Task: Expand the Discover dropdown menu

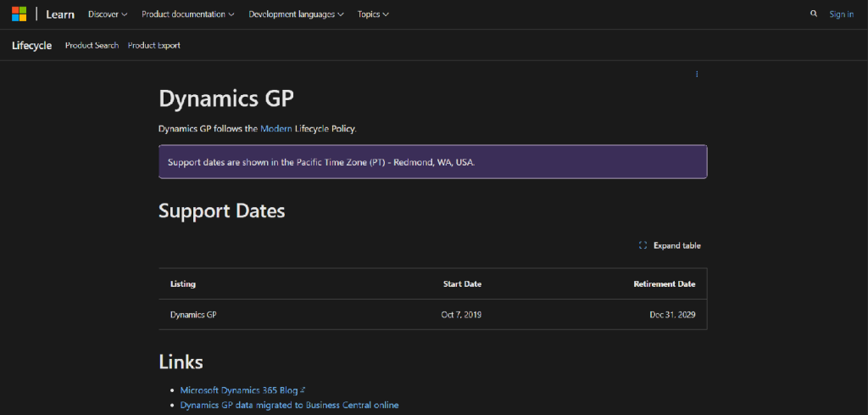Action: [x=108, y=14]
